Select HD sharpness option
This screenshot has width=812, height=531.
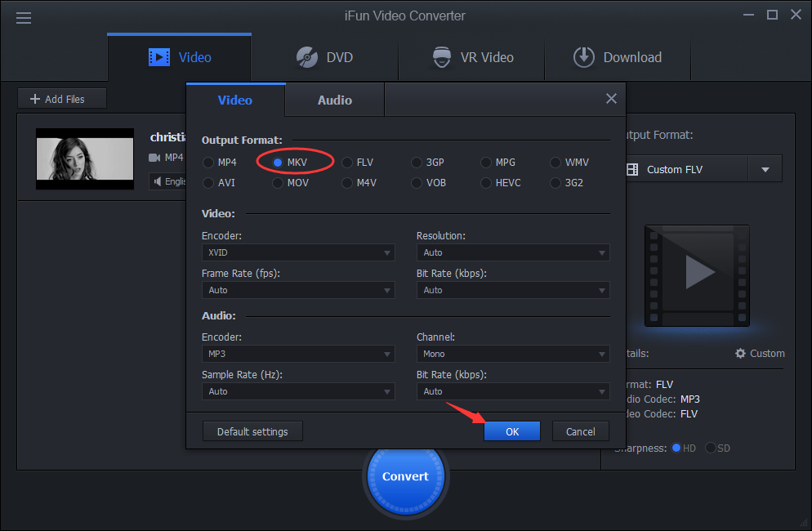(x=683, y=448)
